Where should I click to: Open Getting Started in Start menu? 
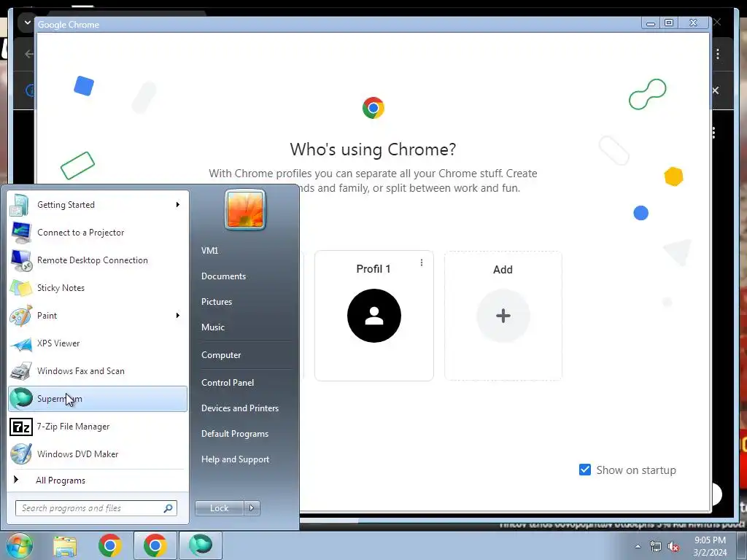tap(97, 205)
